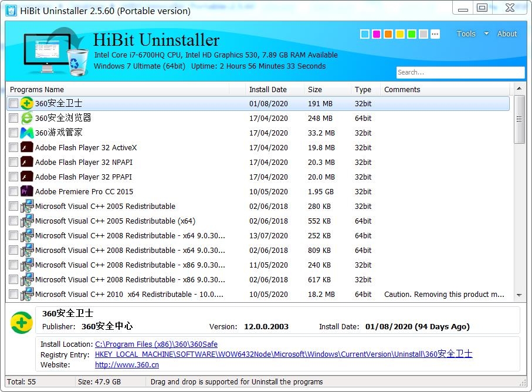The height and width of the screenshot is (392, 532).
Task: Select the 360游戏管家 icon
Action: [26, 133]
